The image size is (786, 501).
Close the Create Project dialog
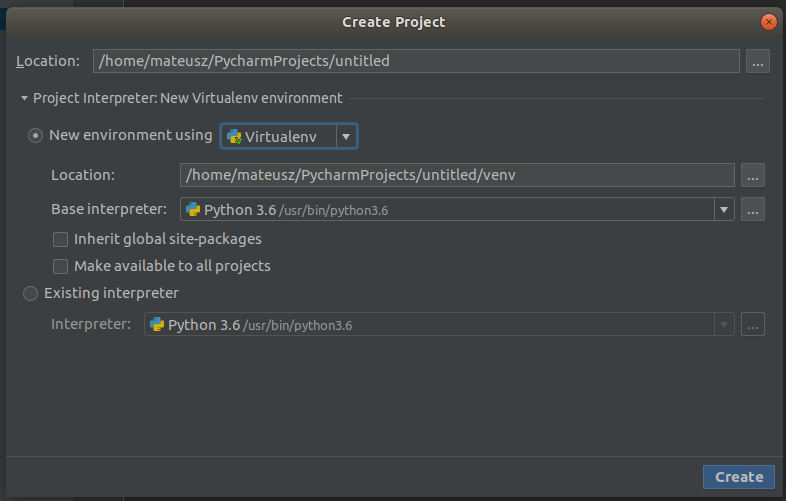point(768,22)
